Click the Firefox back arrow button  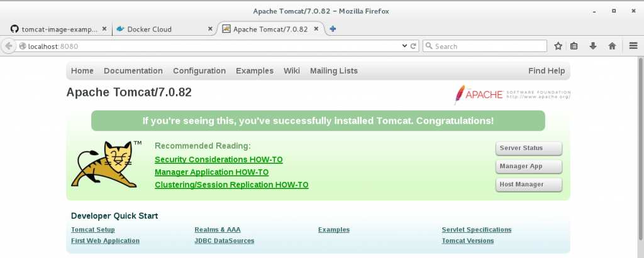[x=9, y=46]
